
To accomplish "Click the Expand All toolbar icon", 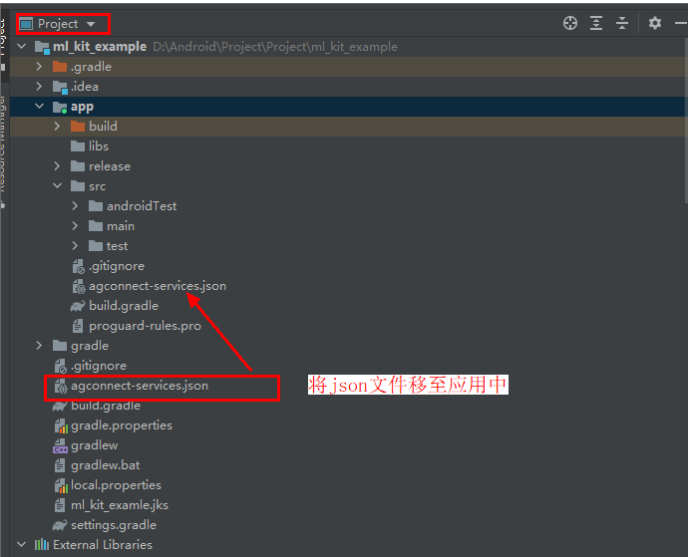I will (x=596, y=23).
